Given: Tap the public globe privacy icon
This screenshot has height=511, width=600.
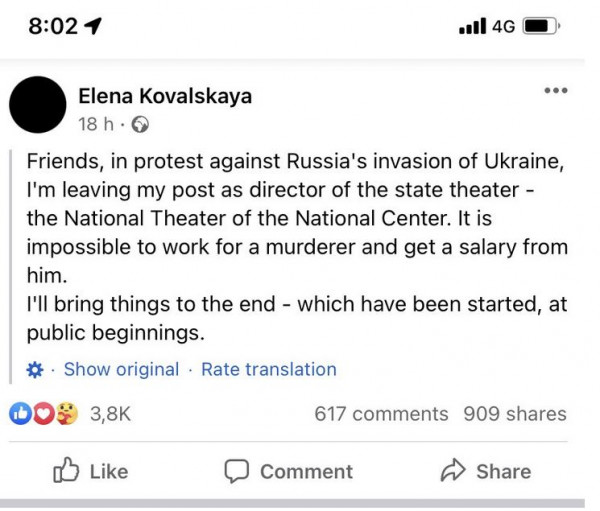Looking at the screenshot, I should pos(141,125).
